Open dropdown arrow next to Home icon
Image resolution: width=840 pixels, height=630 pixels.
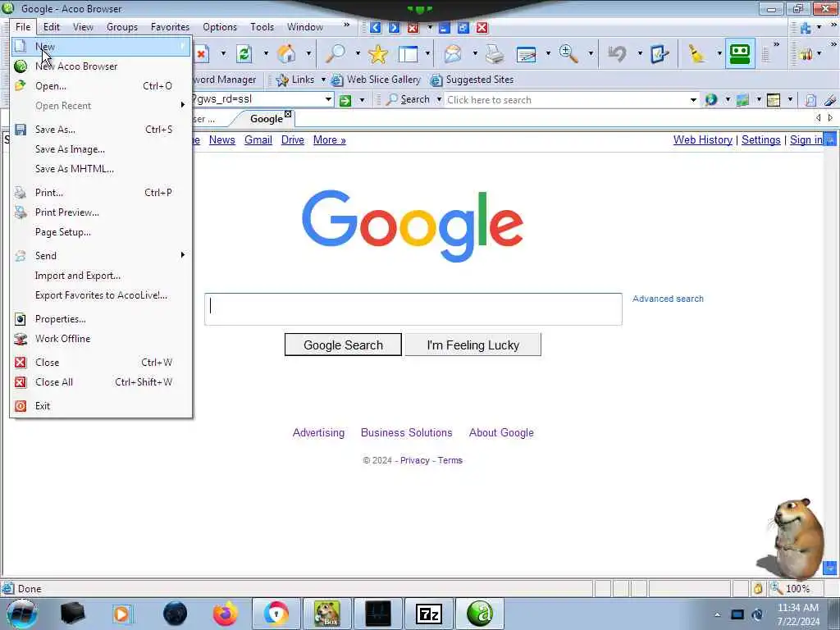[308, 53]
